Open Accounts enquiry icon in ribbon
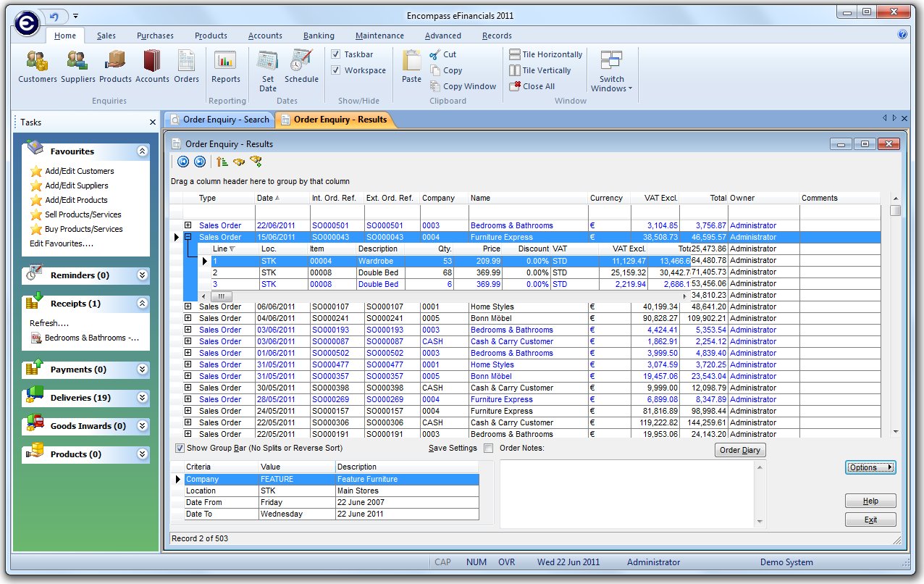The height and width of the screenshot is (584, 924). coord(152,67)
